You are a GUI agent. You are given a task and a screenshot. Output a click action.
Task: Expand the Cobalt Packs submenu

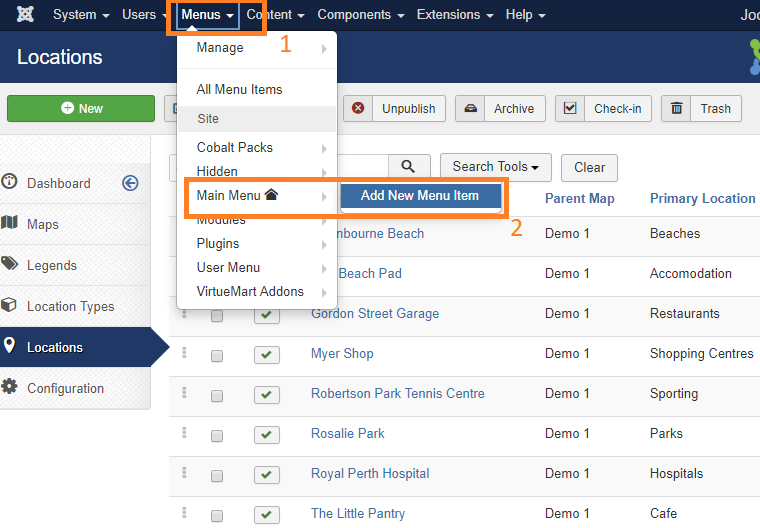[x=257, y=147]
